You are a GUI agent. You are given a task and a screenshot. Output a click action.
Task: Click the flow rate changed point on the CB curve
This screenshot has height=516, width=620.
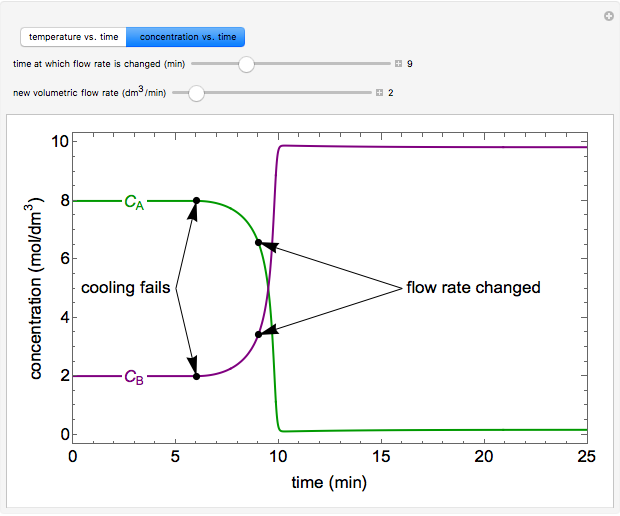(x=258, y=334)
